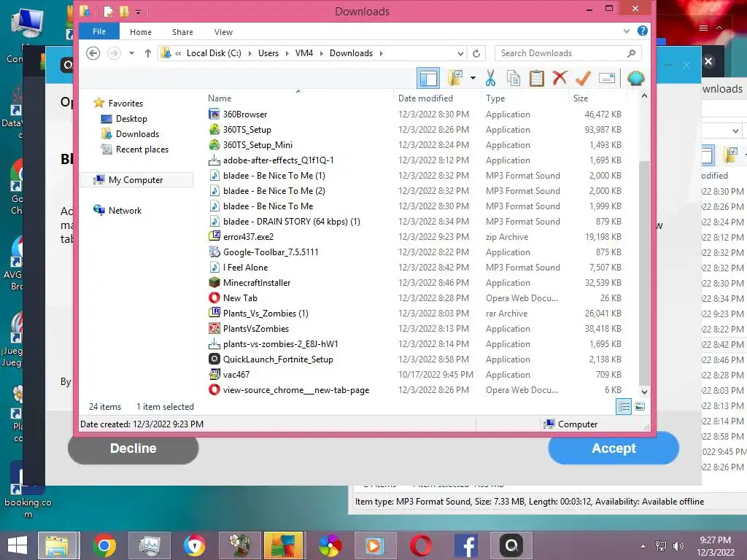Image resolution: width=747 pixels, height=560 pixels.
Task: Switch to large icons view button
Action: click(x=639, y=406)
